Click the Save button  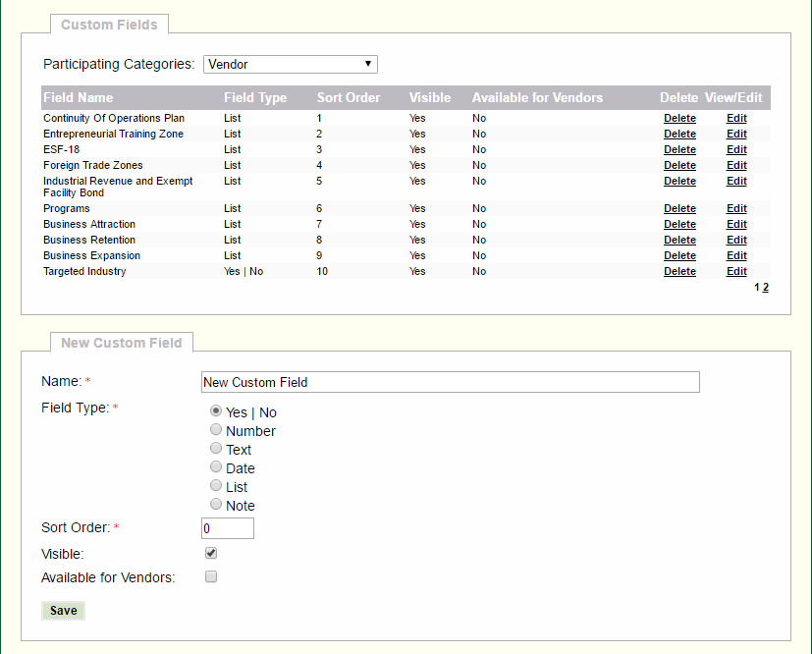click(x=64, y=611)
